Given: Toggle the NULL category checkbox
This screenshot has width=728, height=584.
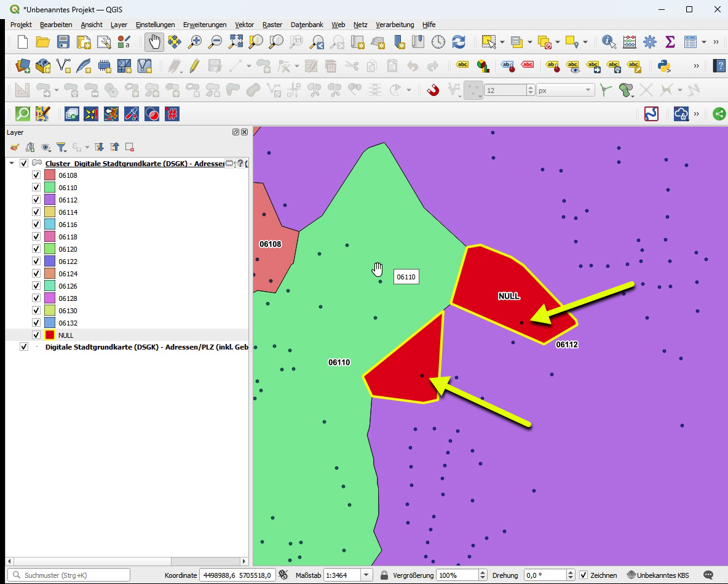Looking at the screenshot, I should [37, 335].
